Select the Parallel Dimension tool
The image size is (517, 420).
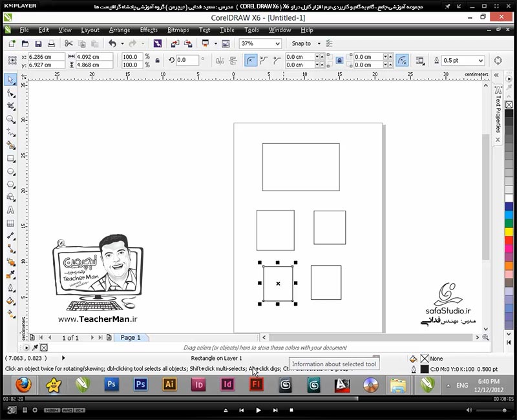(x=11, y=236)
